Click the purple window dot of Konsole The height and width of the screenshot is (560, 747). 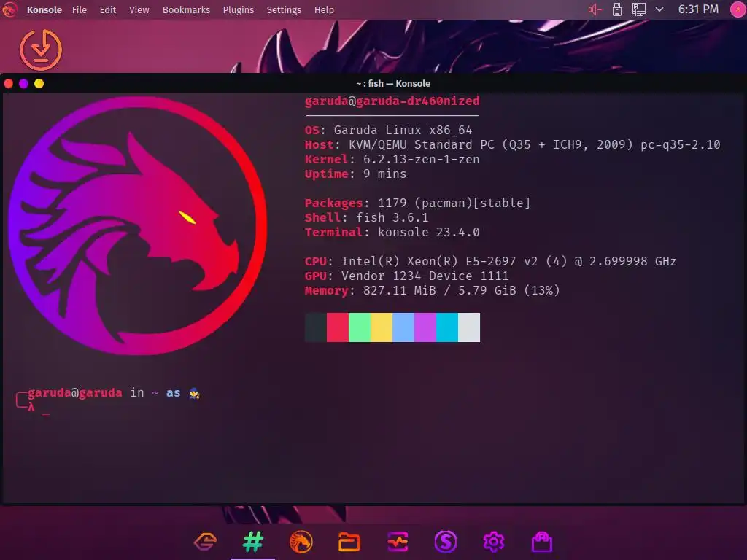pyautogui.click(x=23, y=84)
